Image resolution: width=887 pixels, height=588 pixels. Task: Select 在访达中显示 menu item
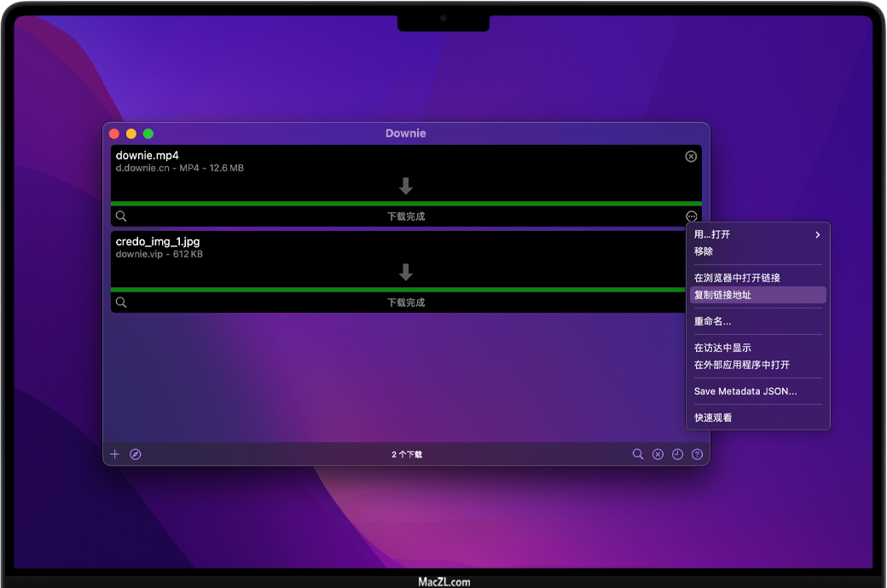722,348
